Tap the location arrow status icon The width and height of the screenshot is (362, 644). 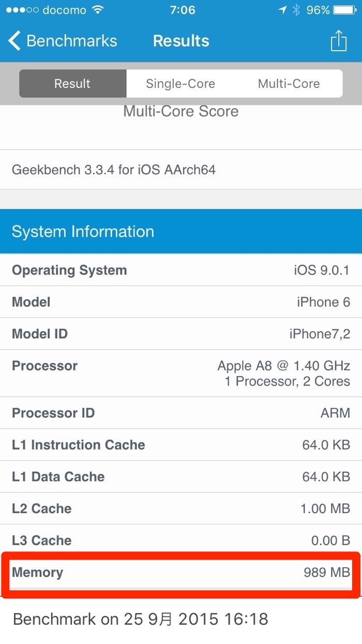pyautogui.click(x=282, y=10)
